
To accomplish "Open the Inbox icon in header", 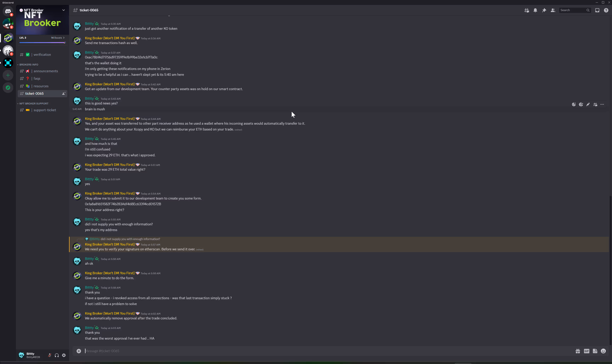I will pos(597,10).
